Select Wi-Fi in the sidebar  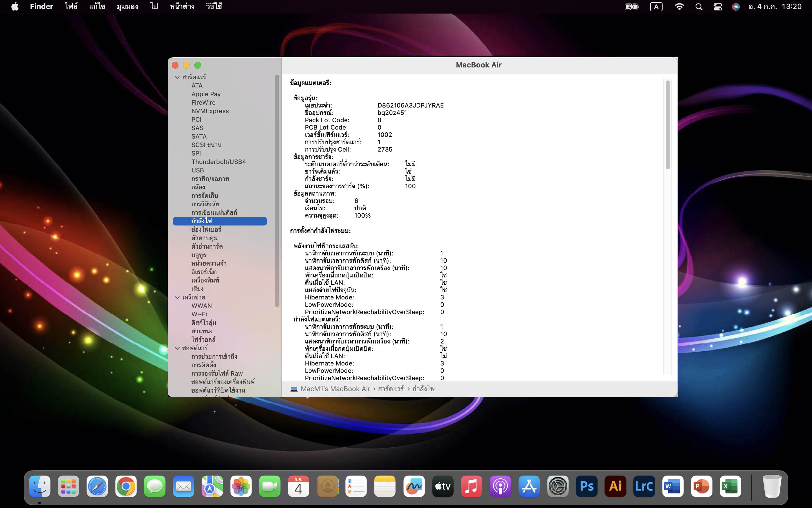click(x=199, y=314)
